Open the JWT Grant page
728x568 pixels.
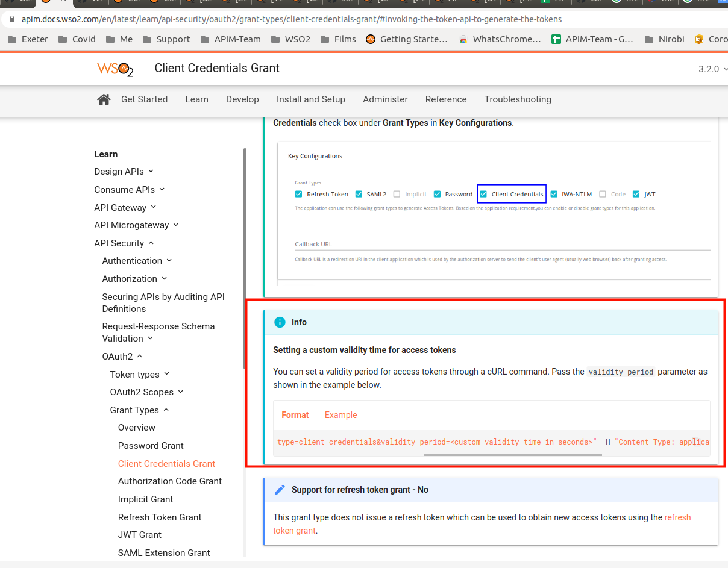[140, 534]
